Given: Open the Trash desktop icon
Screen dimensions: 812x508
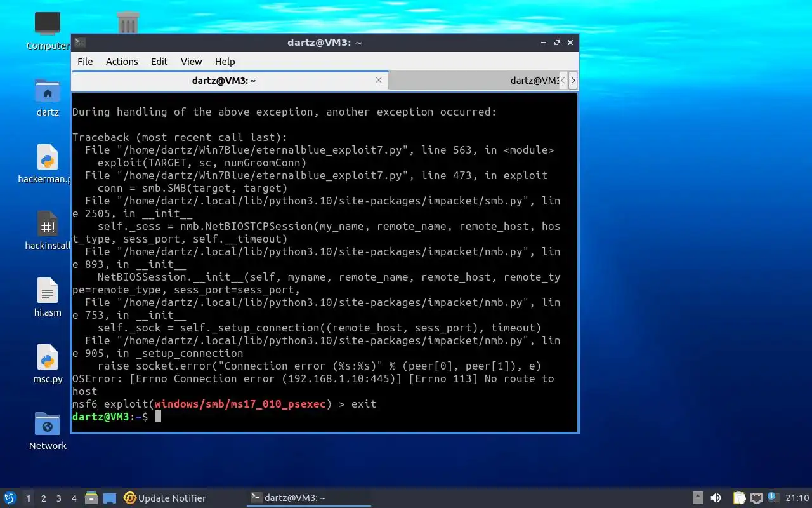Looking at the screenshot, I should click(128, 23).
